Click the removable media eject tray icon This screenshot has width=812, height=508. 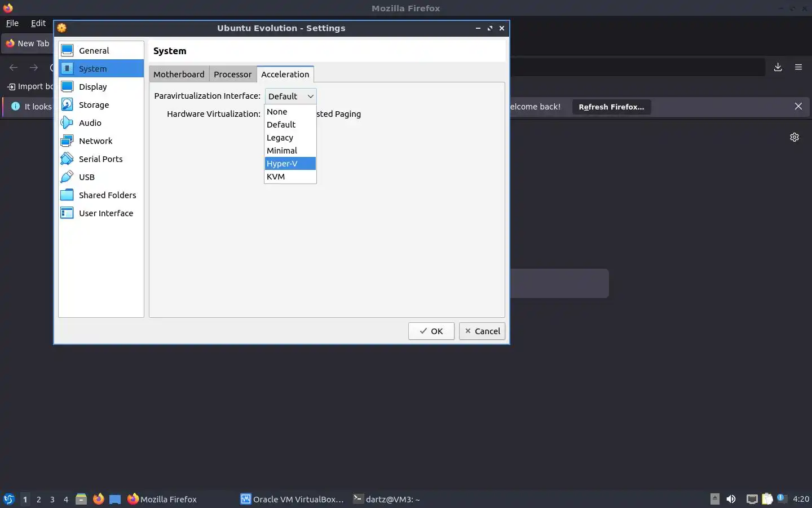(x=714, y=498)
